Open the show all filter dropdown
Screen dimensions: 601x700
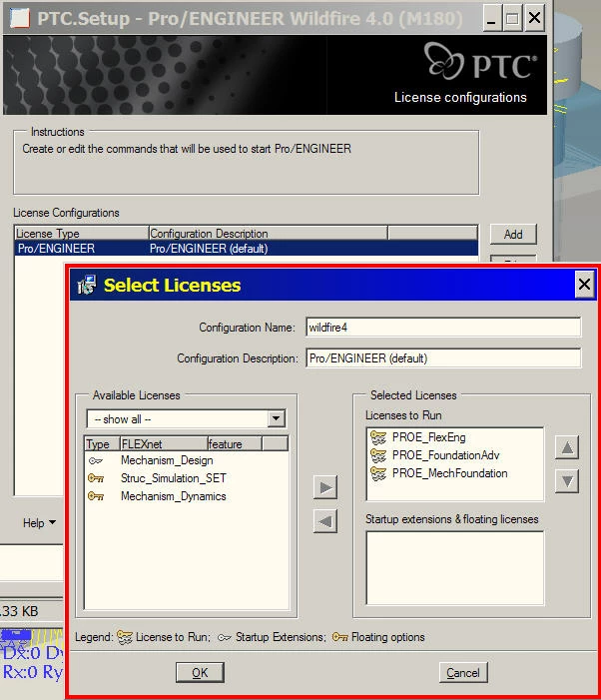[x=277, y=418]
